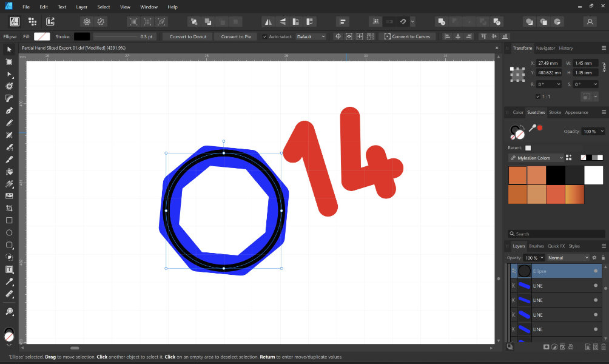Click the account profile icon

[x=590, y=22]
